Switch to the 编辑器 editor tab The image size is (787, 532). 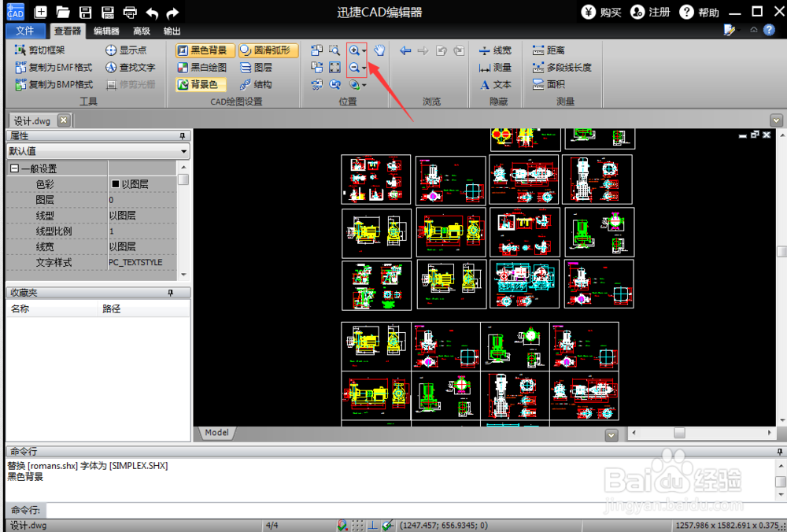106,31
